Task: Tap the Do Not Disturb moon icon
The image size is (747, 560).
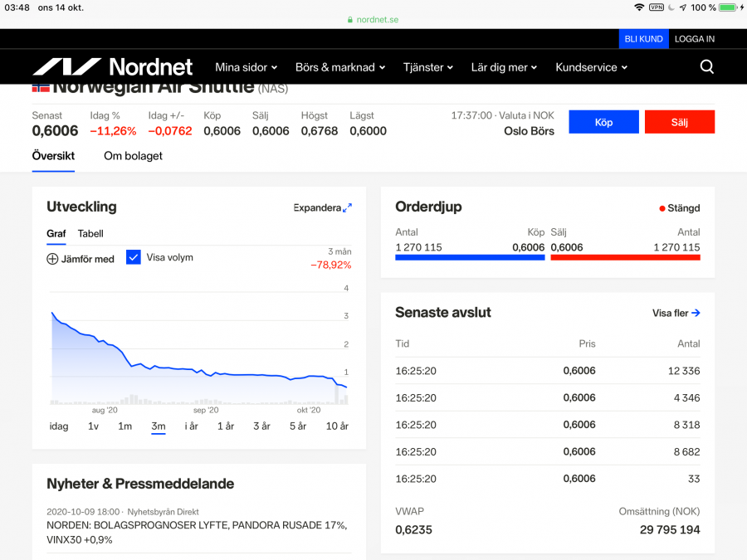Action: (x=671, y=7)
